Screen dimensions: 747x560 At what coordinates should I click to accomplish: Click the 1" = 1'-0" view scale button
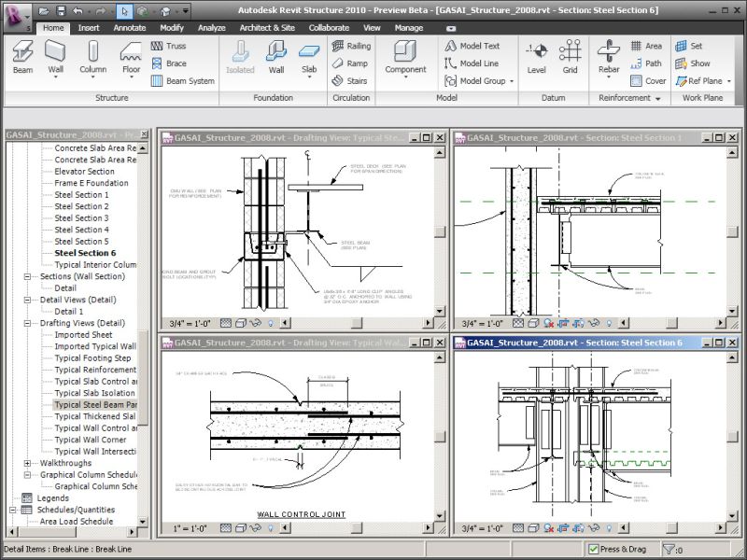tap(190, 528)
